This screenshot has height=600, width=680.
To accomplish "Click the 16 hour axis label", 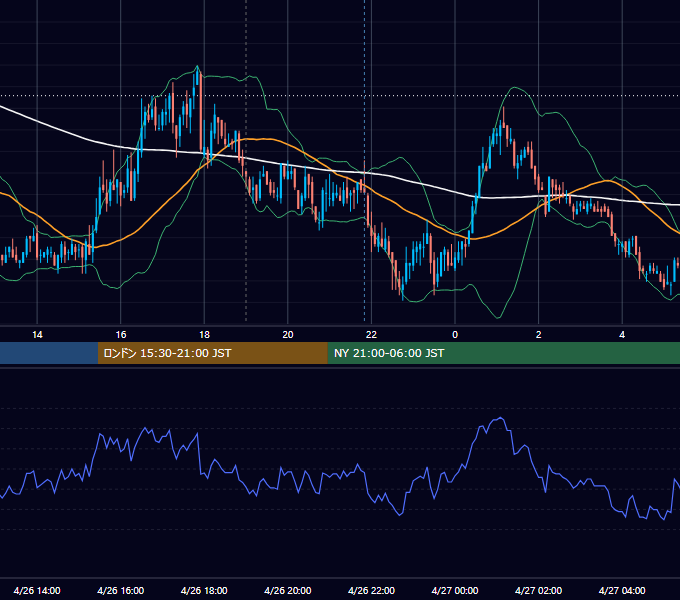I will (x=121, y=335).
